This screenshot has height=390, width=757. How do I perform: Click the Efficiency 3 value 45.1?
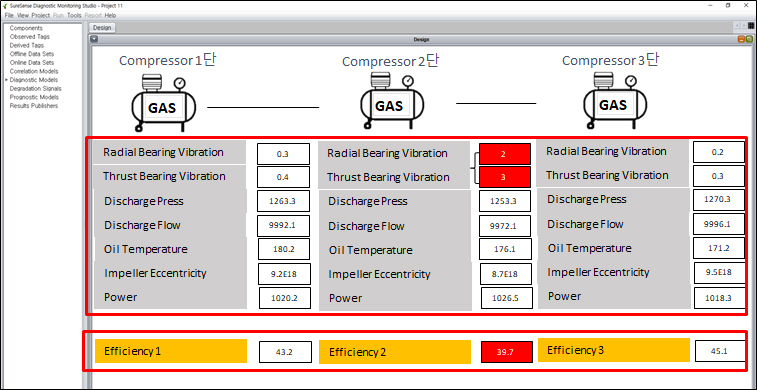(719, 351)
